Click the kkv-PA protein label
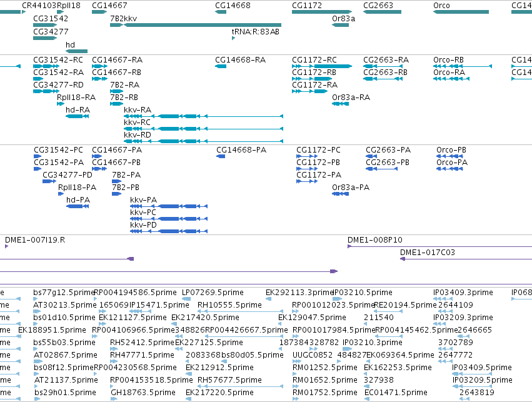The height and width of the screenshot is (402, 532). (x=143, y=200)
